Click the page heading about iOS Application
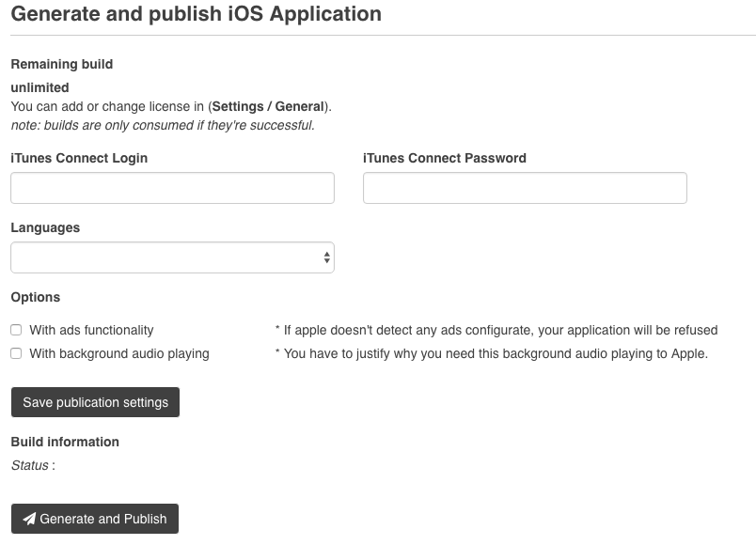This screenshot has height=545, width=756. 196,14
